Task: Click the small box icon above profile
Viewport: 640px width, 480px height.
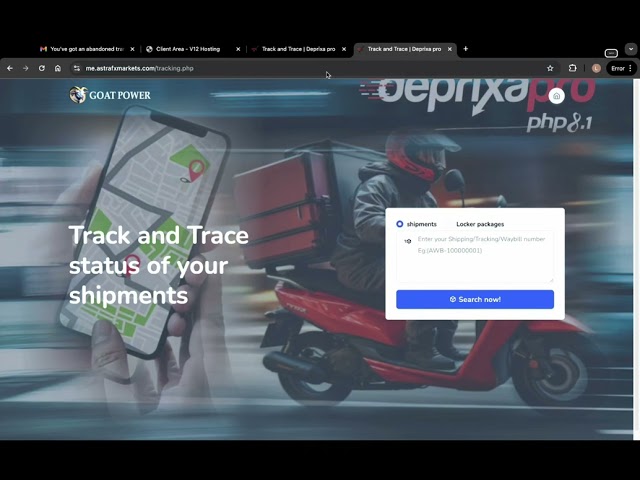Action: point(611,53)
